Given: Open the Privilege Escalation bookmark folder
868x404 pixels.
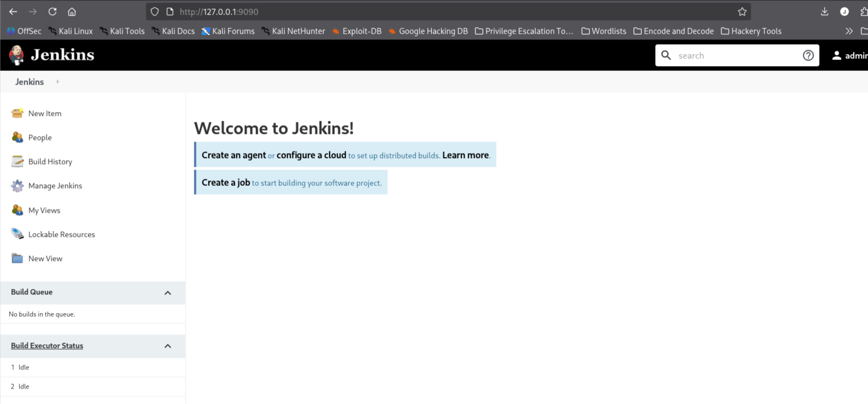Looking at the screenshot, I should (524, 31).
